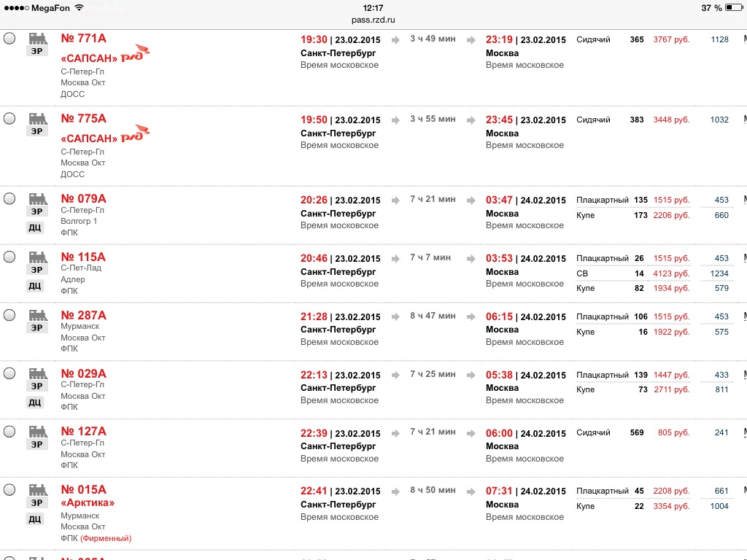Screen dimensions: 747x560
Task: Click the ДЦ badge for train № 115А
Action: point(35,286)
